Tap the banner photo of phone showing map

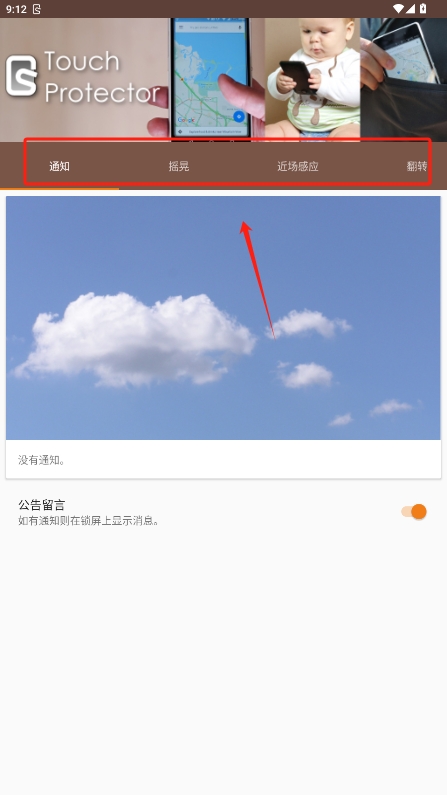click(211, 78)
